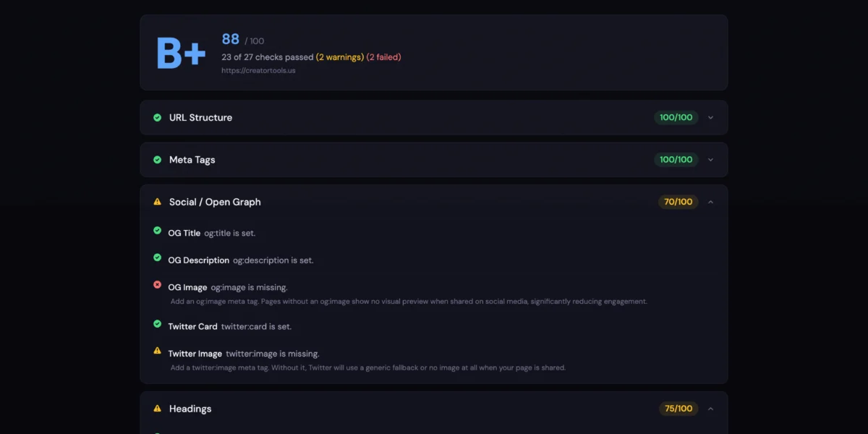Click the red fail icon next to OG Image

[x=157, y=285]
